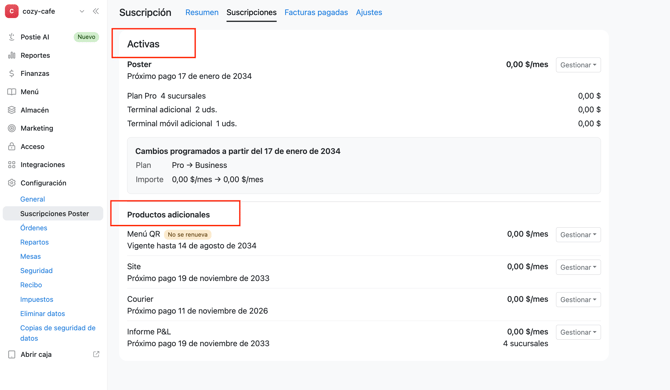Open the Recibo settings link

tap(31, 285)
